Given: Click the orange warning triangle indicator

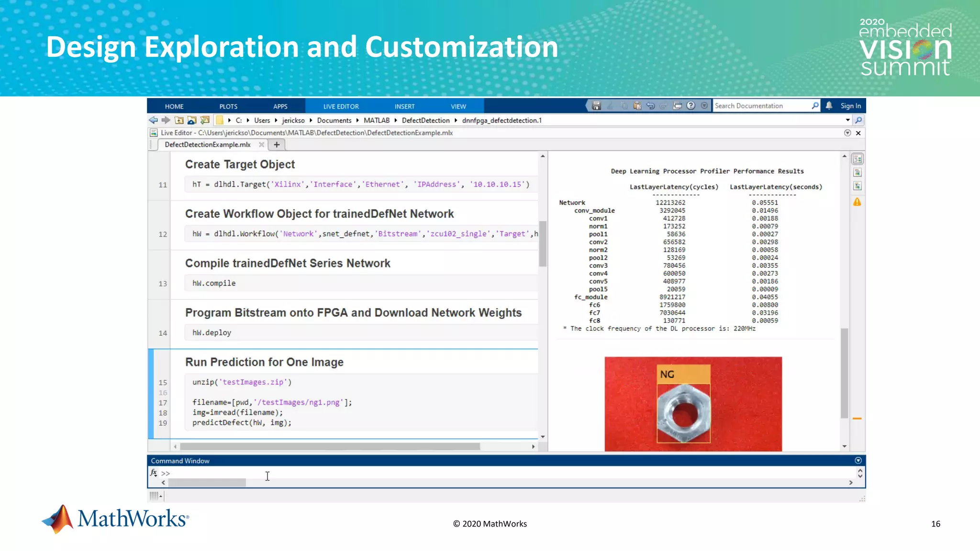Looking at the screenshot, I should [x=857, y=202].
